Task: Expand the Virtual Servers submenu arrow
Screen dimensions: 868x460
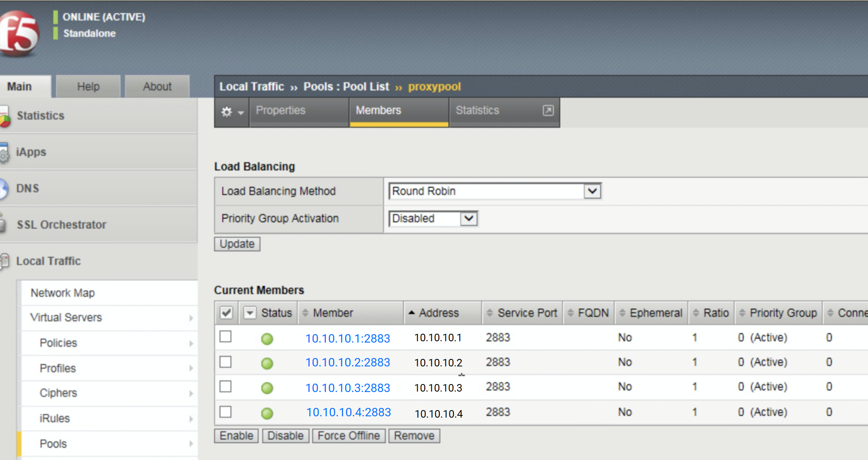Action: coord(191,318)
